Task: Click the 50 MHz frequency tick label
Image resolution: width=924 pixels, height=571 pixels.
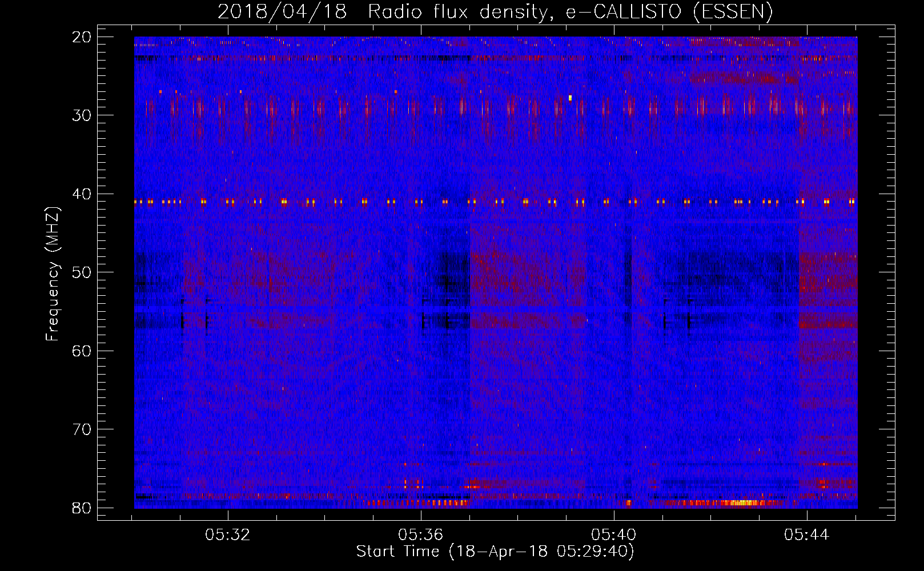Action: click(x=82, y=272)
